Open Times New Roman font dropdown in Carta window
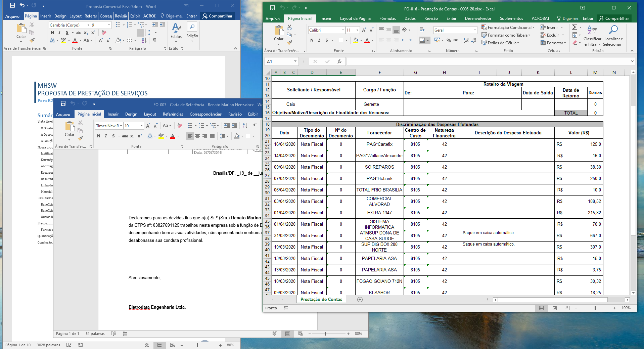The image size is (644, 349). pyautogui.click(x=121, y=126)
